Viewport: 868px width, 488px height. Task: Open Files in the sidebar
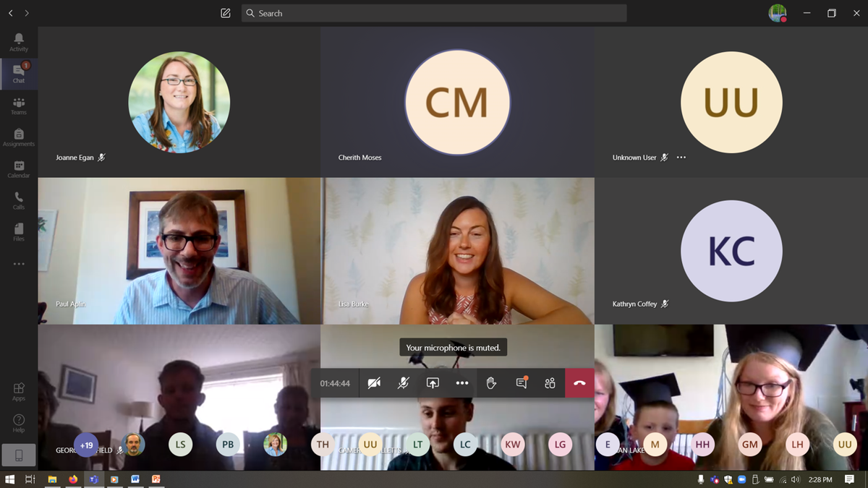(19, 231)
